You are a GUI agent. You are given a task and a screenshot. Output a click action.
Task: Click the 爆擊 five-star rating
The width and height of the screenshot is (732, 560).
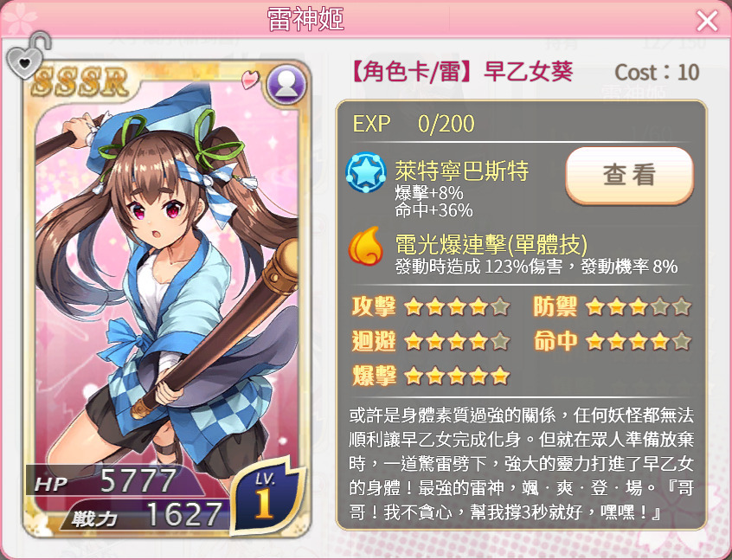tap(457, 376)
